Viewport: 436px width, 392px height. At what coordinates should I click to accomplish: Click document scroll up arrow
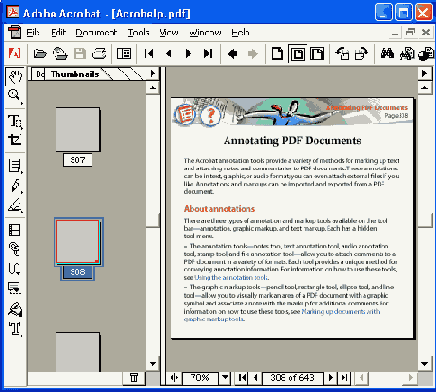click(x=425, y=88)
